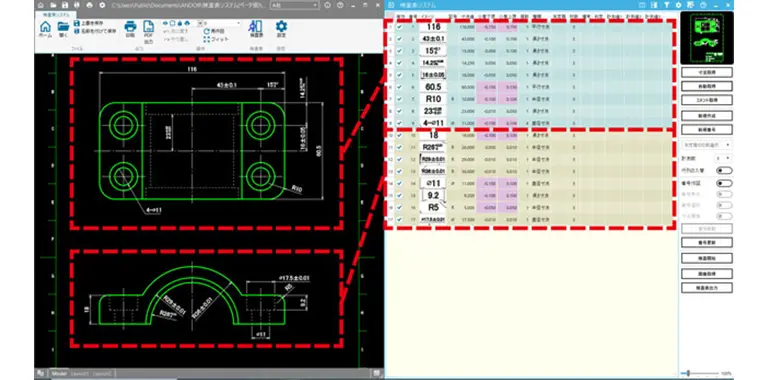The image size is (768, 380).
Task: Uncheck the checkbox for the R10 row
Action: click(400, 99)
